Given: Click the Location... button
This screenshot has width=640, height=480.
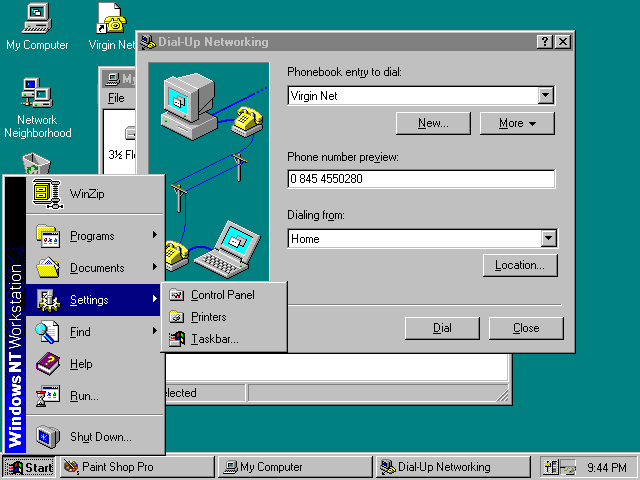Looking at the screenshot, I should tap(520, 265).
